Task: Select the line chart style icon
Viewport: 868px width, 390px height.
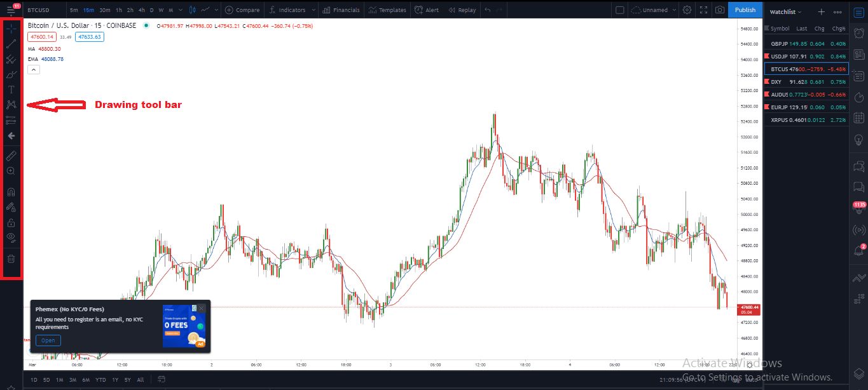Action: coord(206,10)
